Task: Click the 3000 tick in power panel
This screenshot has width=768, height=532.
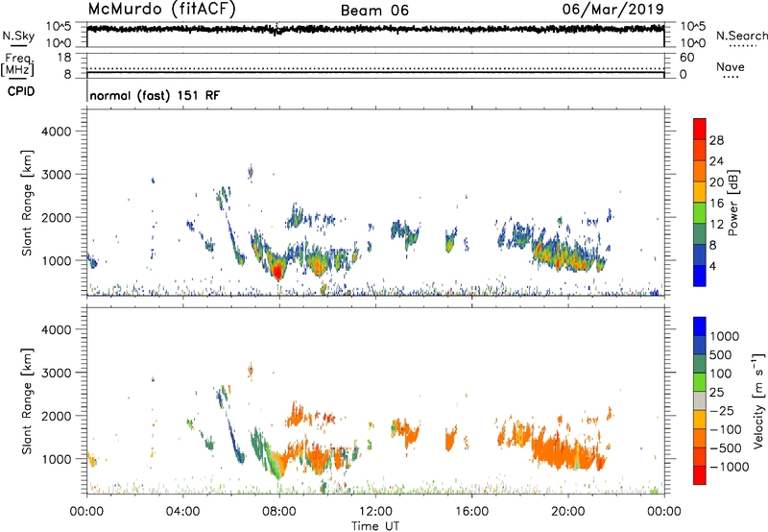Action: (x=56, y=175)
